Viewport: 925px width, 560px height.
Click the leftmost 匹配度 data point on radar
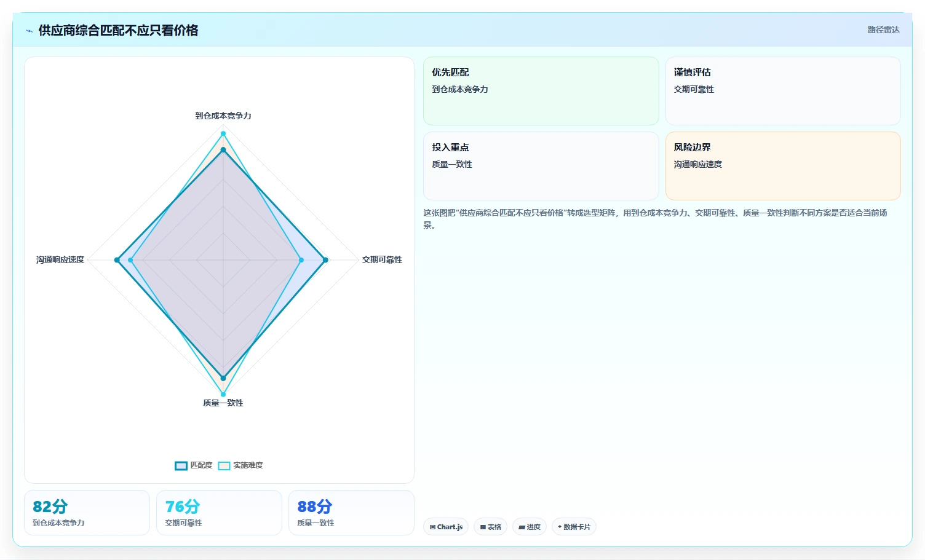click(117, 260)
